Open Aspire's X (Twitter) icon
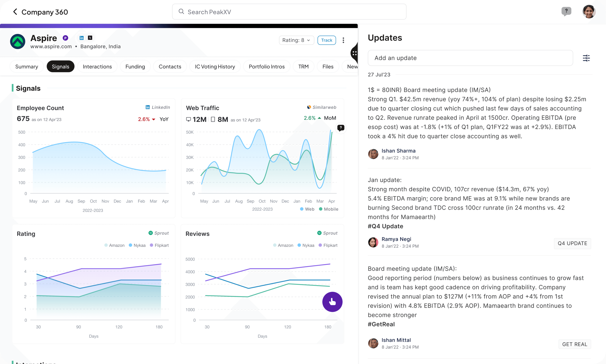Viewport: 606px width, 364px height. click(90, 38)
